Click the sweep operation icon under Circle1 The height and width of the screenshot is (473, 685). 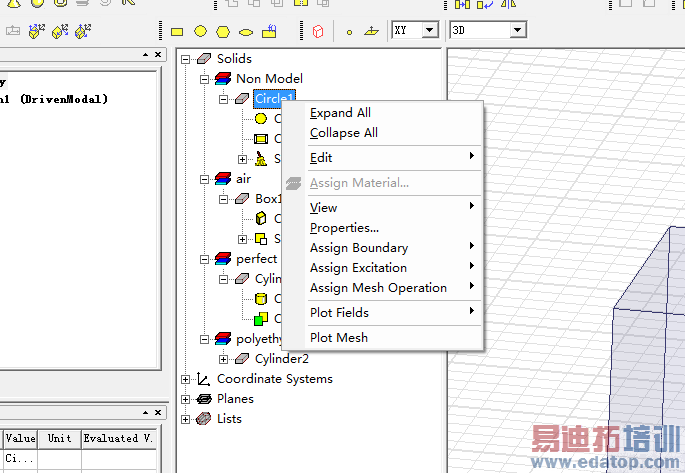point(261,159)
